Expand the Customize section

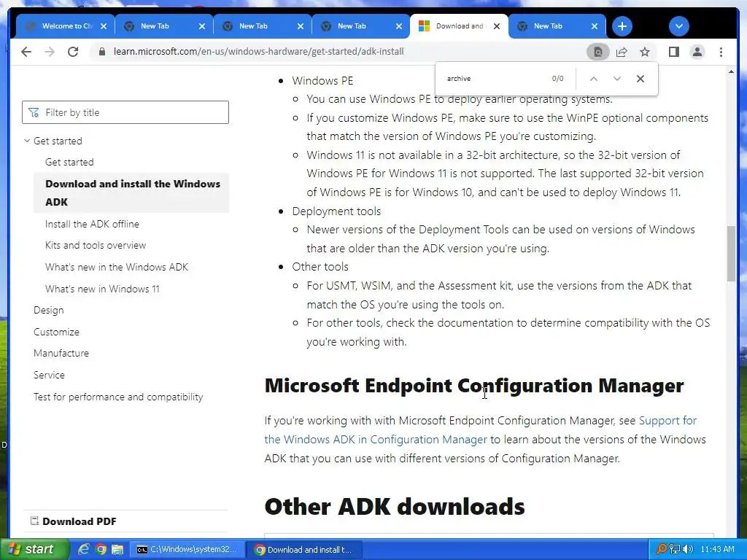click(x=56, y=332)
